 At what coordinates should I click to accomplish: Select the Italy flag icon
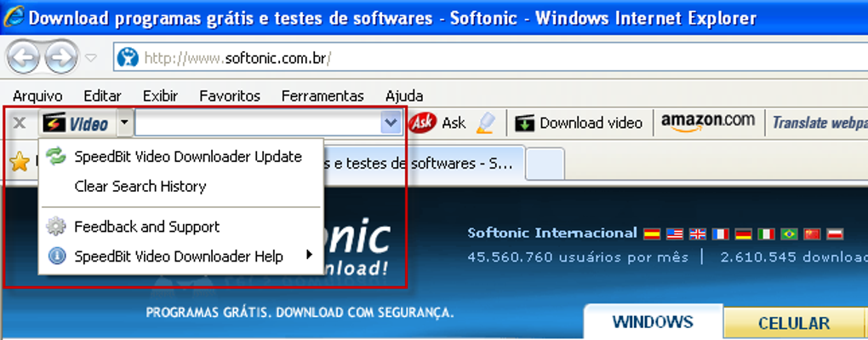click(x=766, y=233)
